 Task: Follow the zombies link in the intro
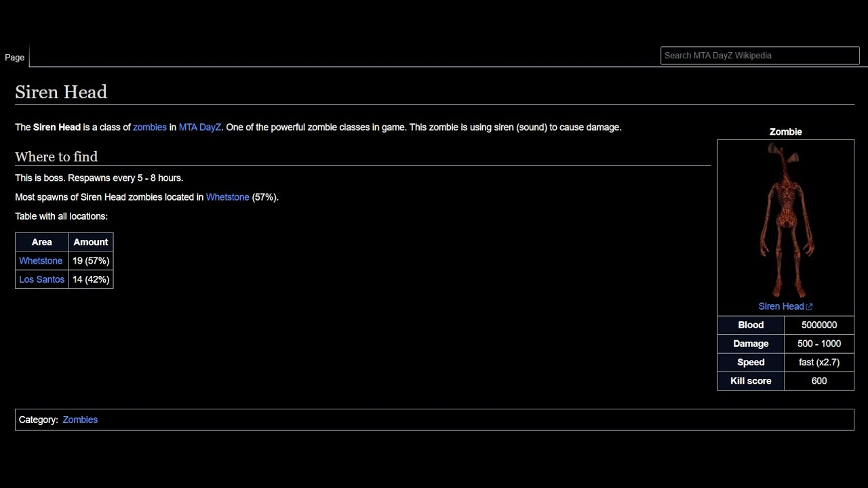click(150, 127)
